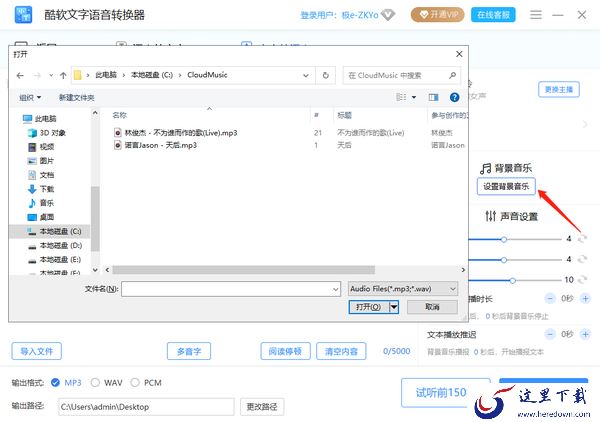Click 更换主播 button
Viewport: 600px width, 422px height.
coord(559,90)
